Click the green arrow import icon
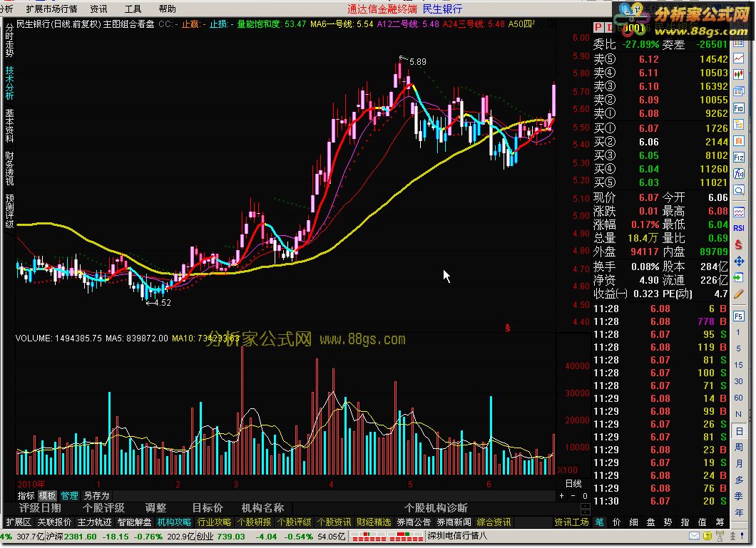The image size is (756, 548). click(x=739, y=277)
